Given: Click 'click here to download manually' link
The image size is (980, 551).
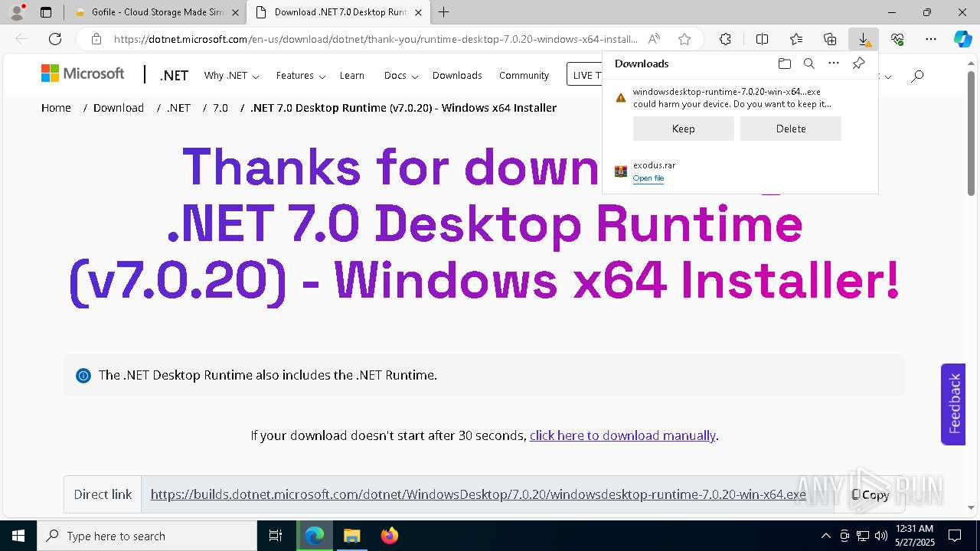Looking at the screenshot, I should point(622,435).
